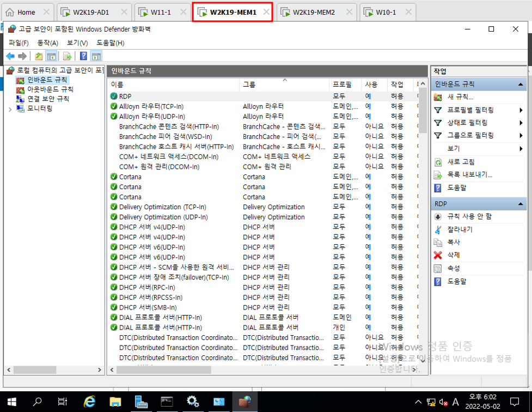
Task: Select Inbound Rules (인바운드 규칙) tree item
Action: tap(47, 80)
